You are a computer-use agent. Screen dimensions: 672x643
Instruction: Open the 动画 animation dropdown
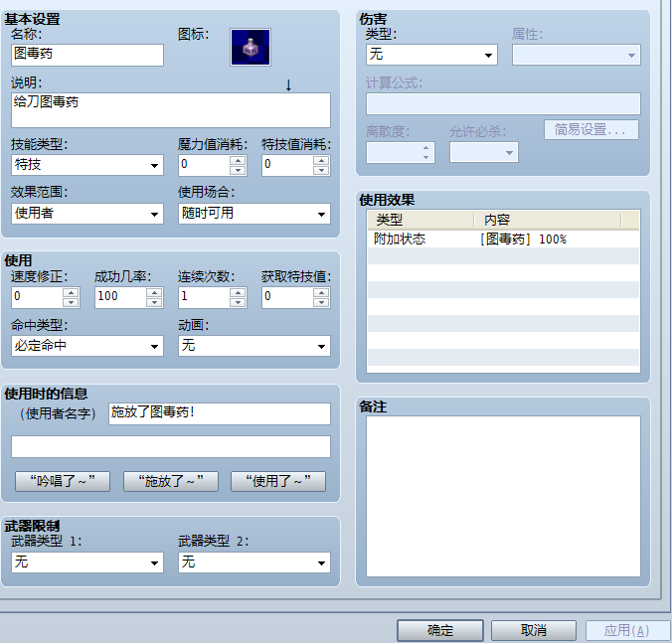point(254,346)
